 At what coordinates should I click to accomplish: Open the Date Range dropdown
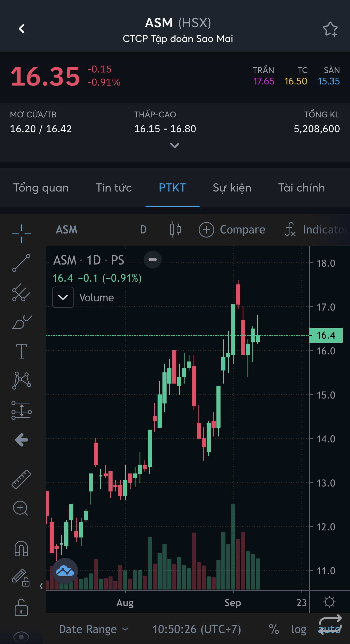pyautogui.click(x=93, y=629)
